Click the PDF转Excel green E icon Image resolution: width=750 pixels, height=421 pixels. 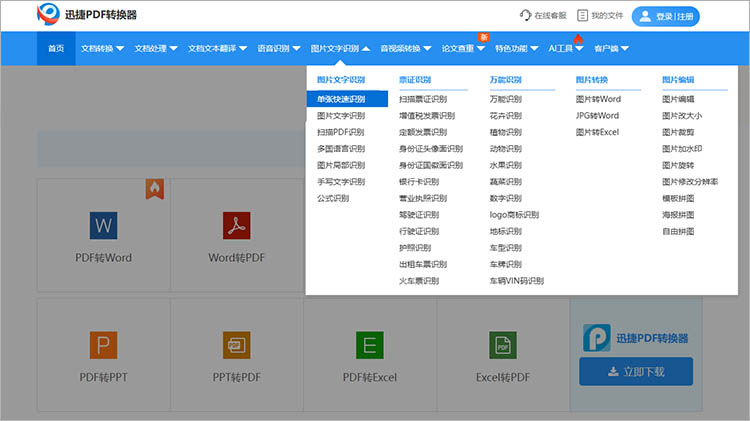point(370,345)
